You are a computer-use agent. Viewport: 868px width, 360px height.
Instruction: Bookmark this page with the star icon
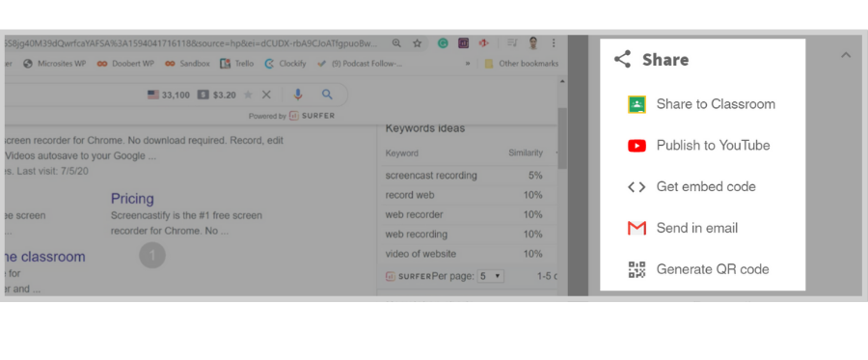pyautogui.click(x=418, y=43)
